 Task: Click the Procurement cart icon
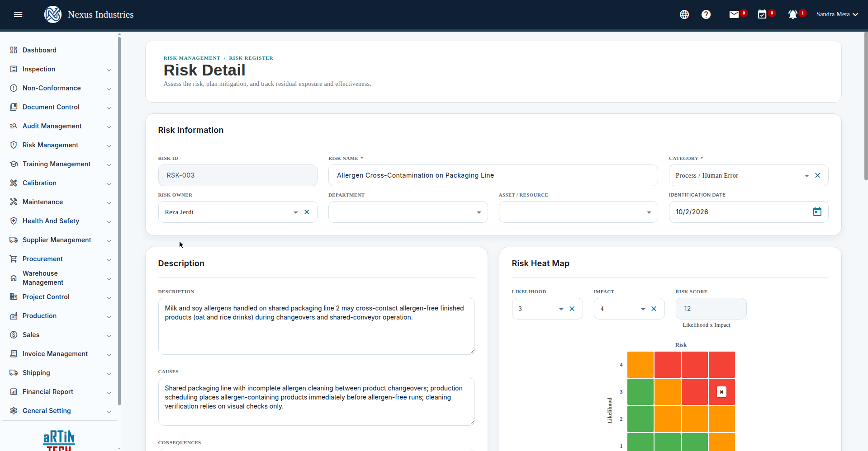(14, 259)
